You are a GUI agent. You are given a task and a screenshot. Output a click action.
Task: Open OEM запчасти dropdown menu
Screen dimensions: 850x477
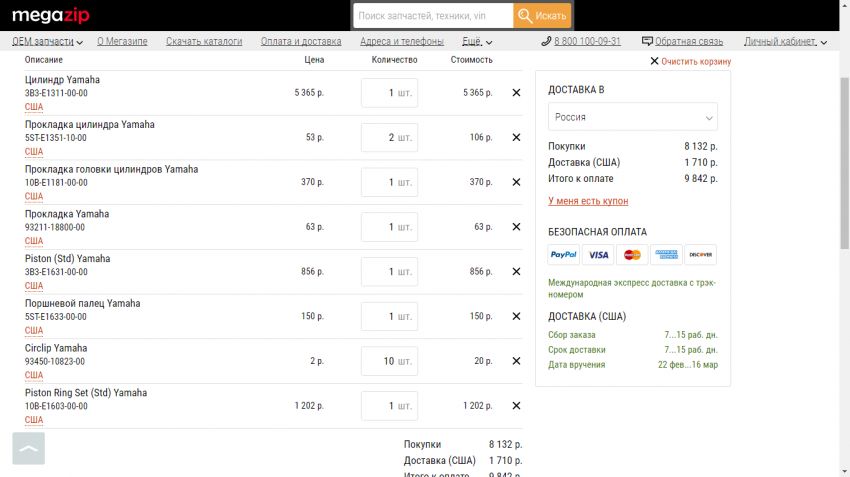coord(47,42)
